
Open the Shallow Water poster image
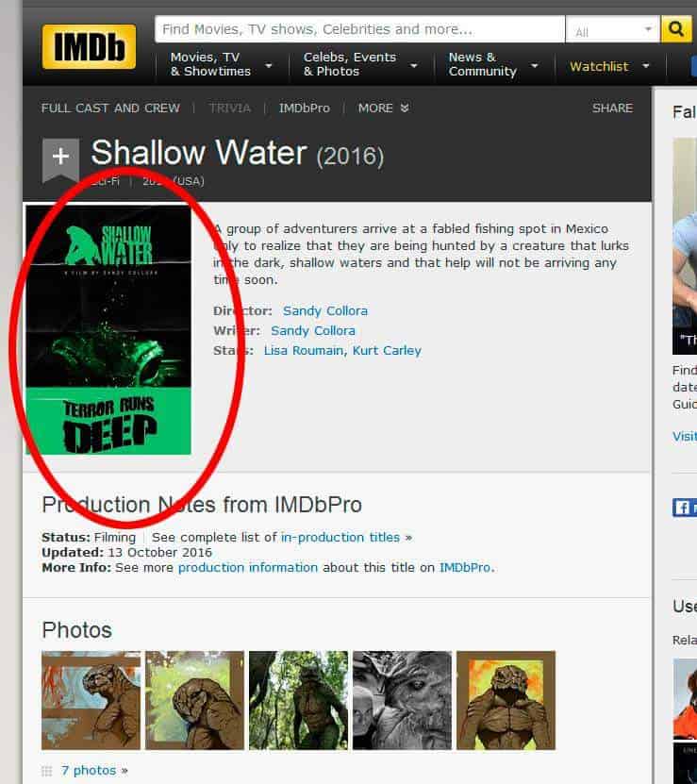[108, 330]
